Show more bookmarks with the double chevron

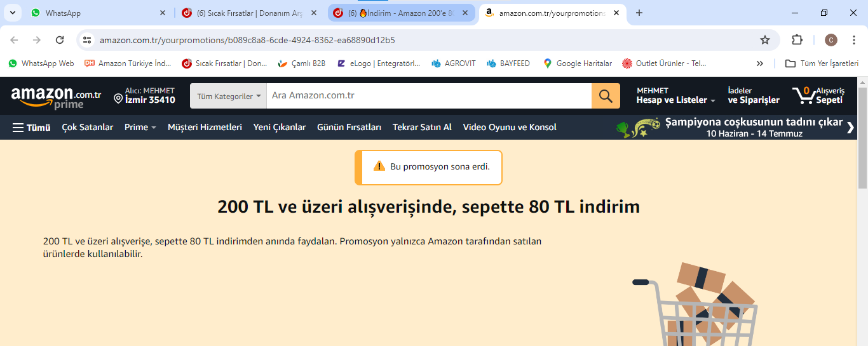coord(759,63)
